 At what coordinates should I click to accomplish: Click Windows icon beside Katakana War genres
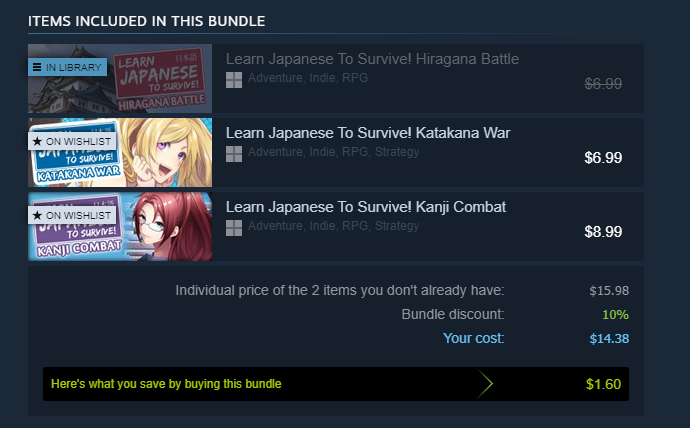[x=234, y=154]
